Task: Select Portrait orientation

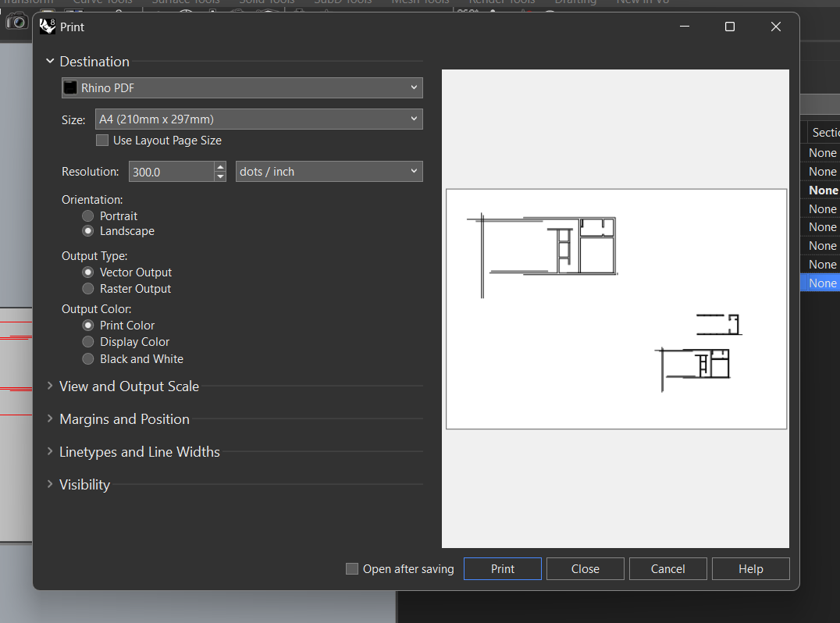Action: [x=88, y=216]
